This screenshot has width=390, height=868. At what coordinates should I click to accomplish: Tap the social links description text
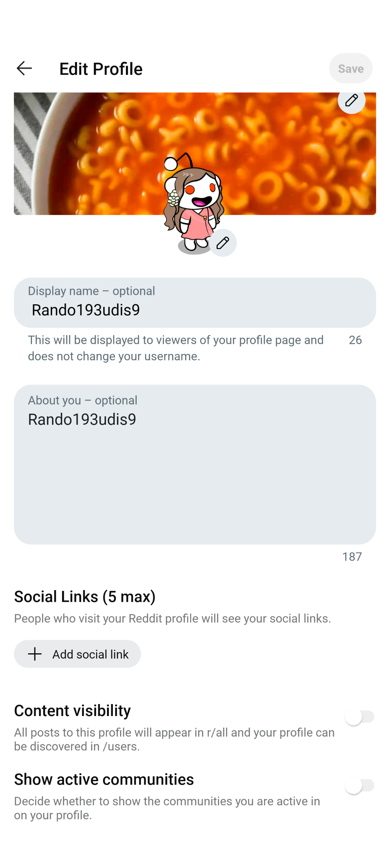click(x=172, y=618)
